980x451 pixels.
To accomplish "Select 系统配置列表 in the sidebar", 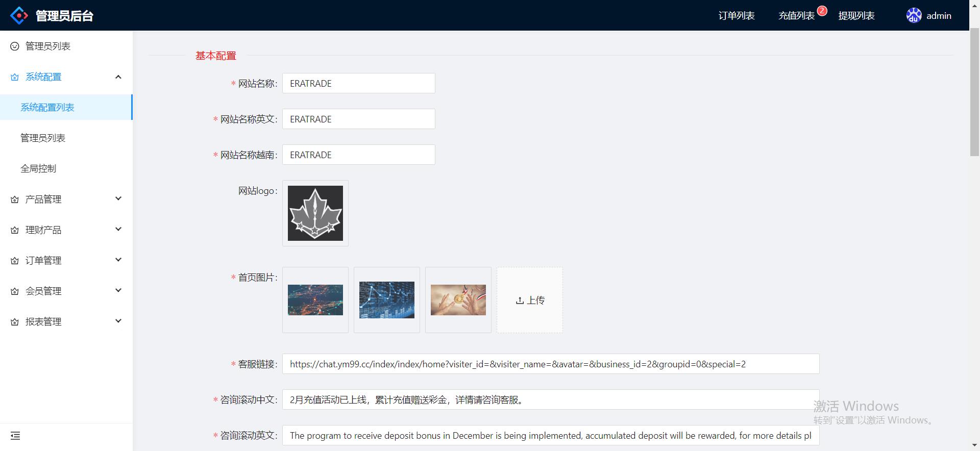I will tap(66, 107).
